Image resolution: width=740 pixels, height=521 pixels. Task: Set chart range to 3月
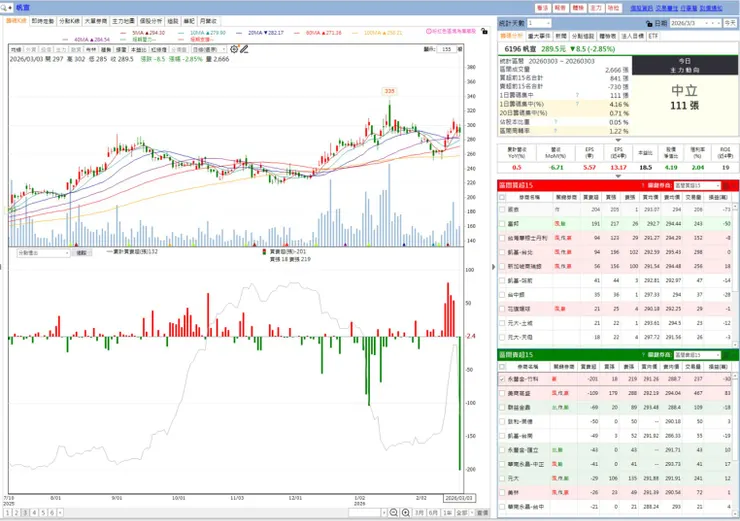coord(419,513)
